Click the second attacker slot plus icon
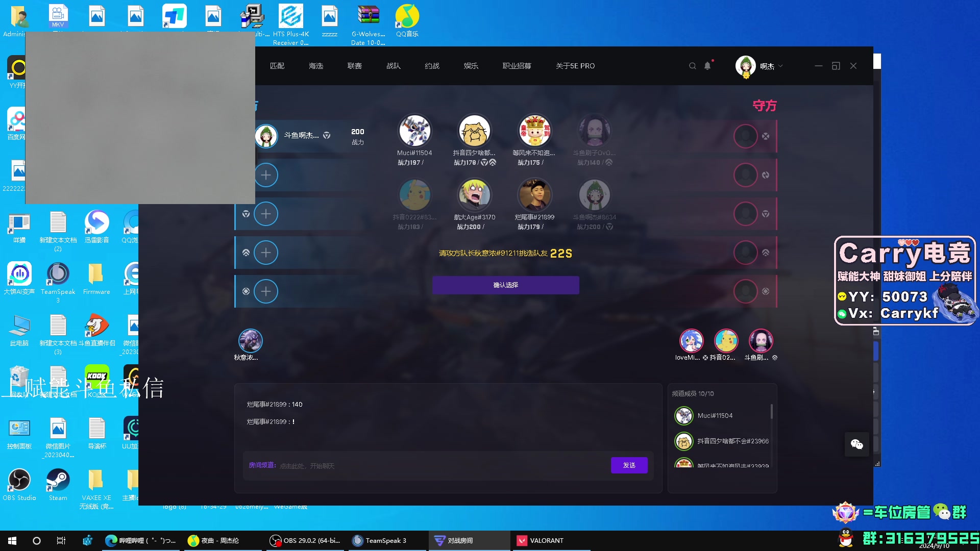Viewport: 980px width, 551px height. 266,175
